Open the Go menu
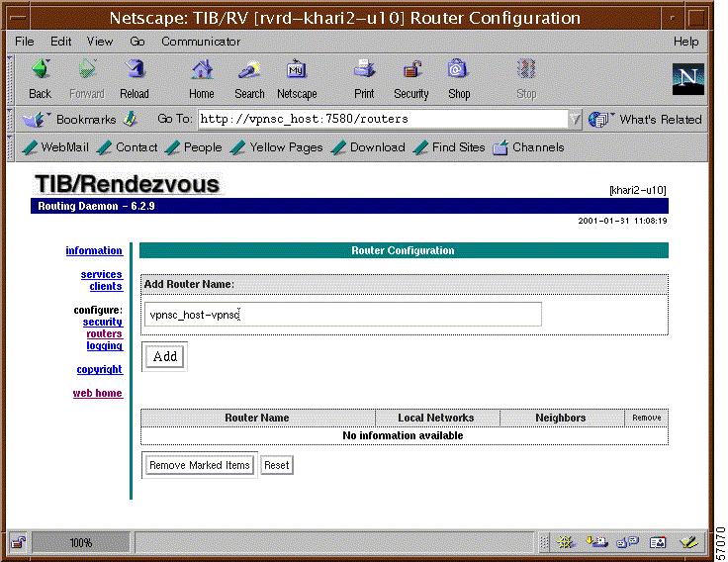This screenshot has width=728, height=562. tap(136, 42)
